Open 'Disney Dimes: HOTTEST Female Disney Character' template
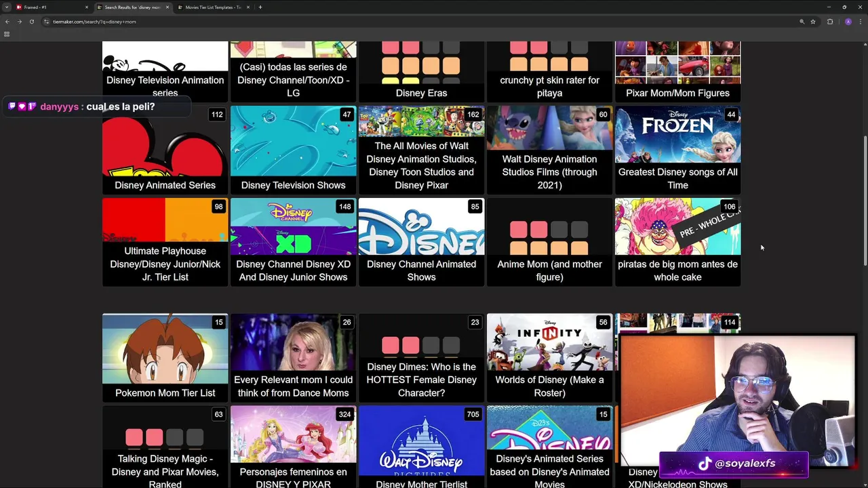Image resolution: width=868 pixels, height=488 pixels. [421, 358]
